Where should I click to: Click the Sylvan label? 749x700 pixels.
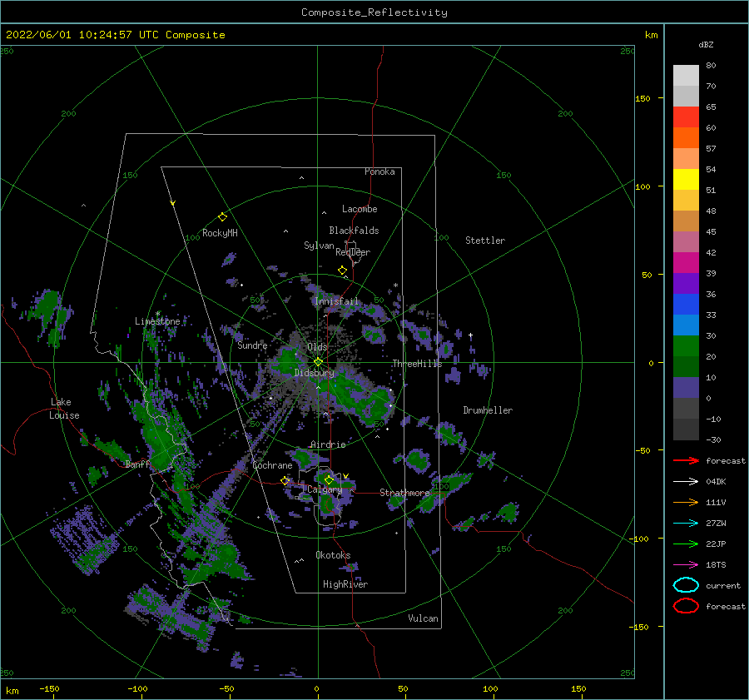point(319,246)
